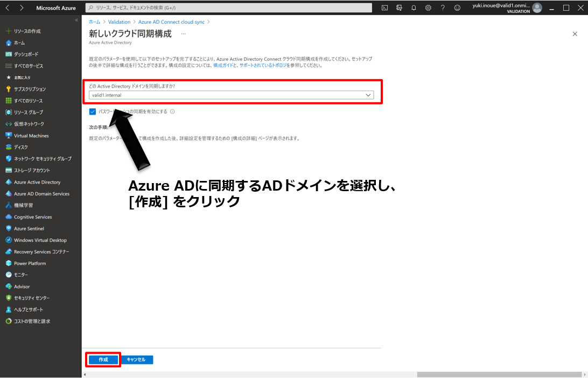Click the search box for resources and services

pos(229,8)
